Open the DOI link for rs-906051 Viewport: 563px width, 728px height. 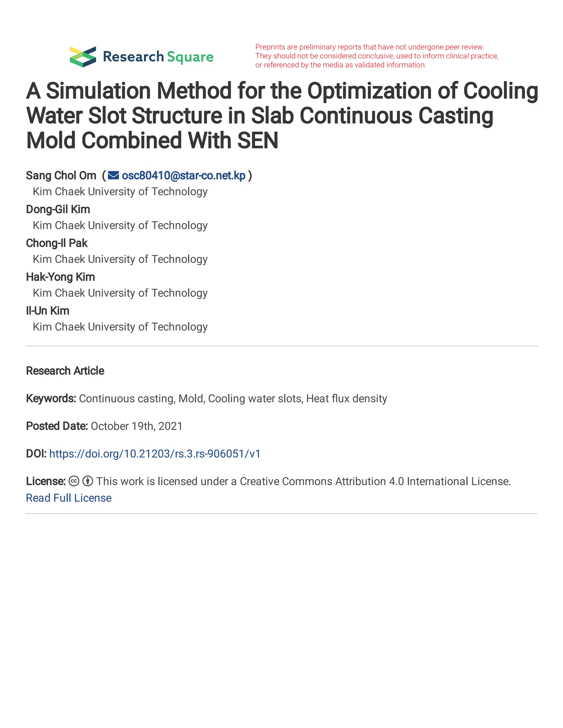(x=155, y=454)
